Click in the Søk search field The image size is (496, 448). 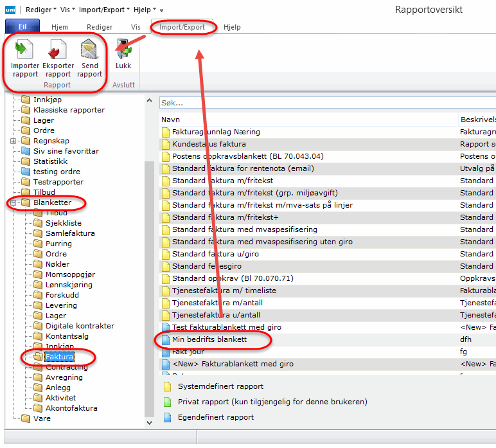(x=321, y=103)
